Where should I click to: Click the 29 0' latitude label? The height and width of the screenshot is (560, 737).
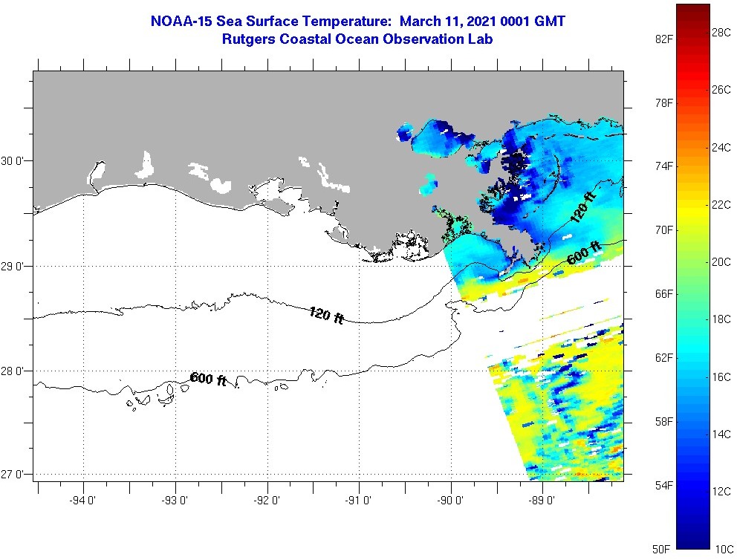point(10,267)
